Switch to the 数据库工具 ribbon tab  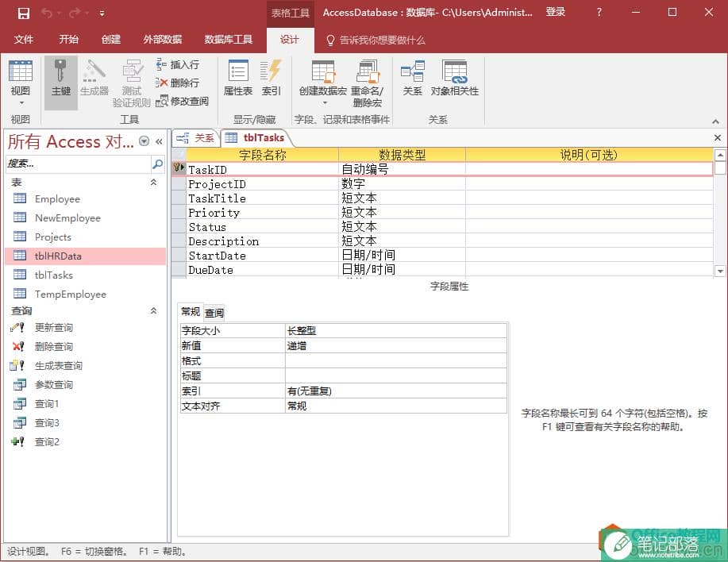tap(229, 40)
